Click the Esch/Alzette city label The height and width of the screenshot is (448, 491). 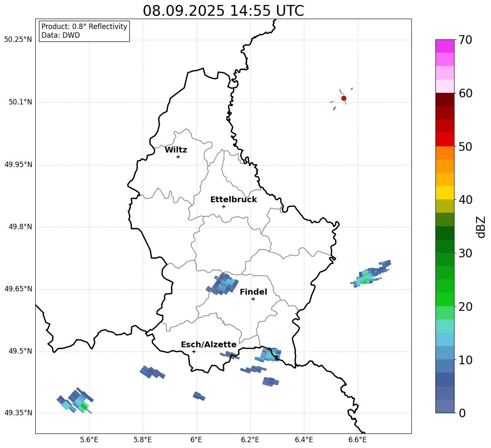209,344
